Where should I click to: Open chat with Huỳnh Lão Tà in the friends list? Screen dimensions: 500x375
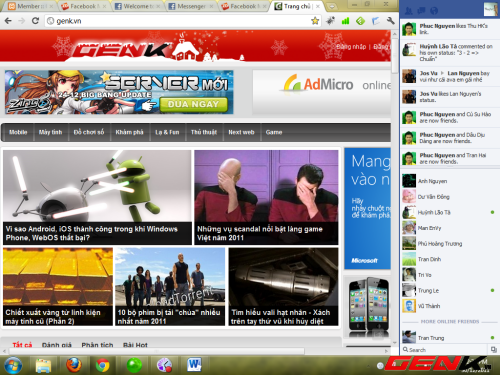click(x=450, y=212)
